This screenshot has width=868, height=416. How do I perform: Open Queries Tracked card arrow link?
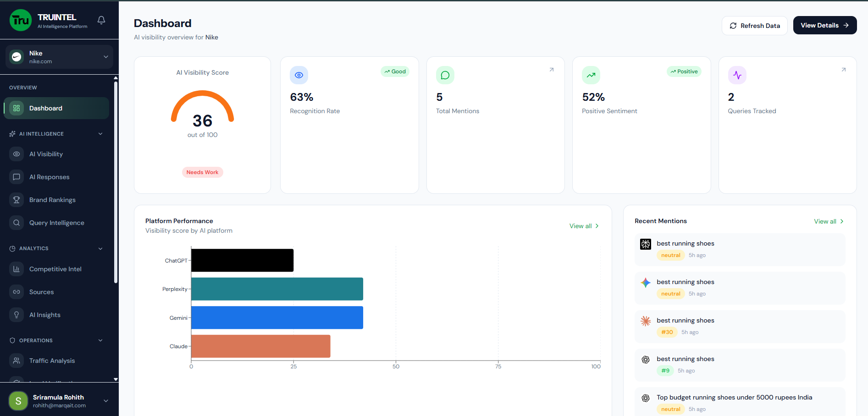tap(843, 70)
